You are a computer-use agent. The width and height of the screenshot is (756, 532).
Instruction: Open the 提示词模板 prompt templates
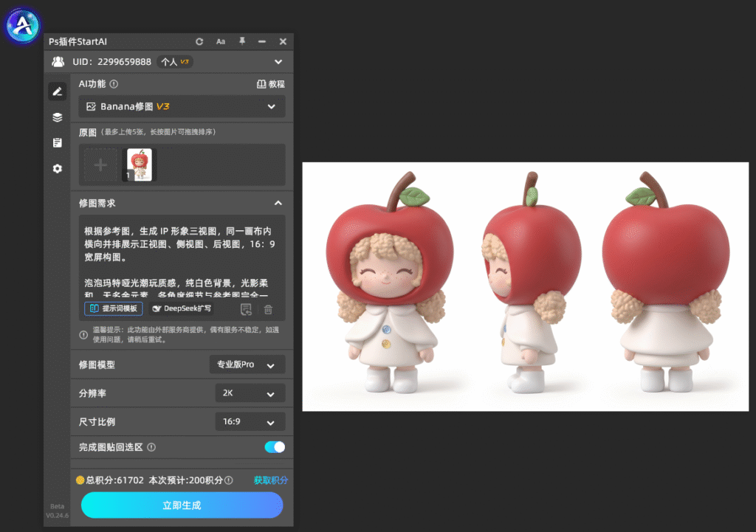[114, 308]
